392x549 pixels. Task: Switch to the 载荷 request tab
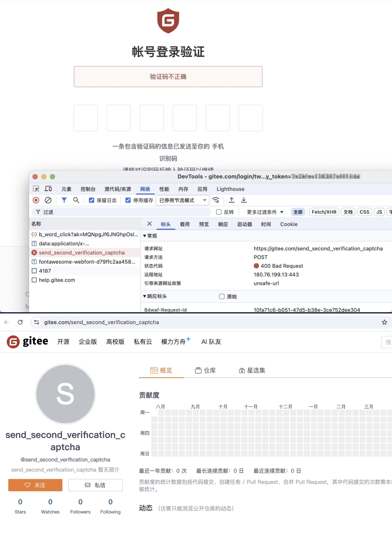pos(185,224)
